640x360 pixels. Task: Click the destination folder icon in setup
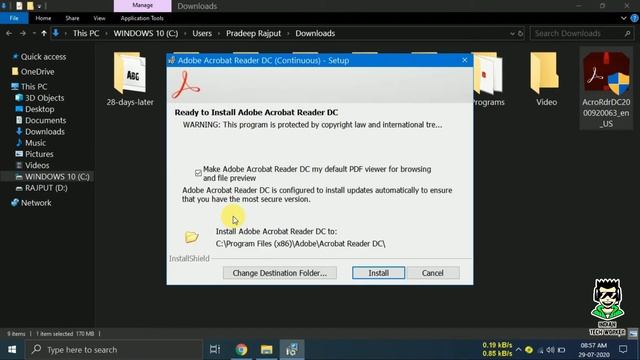191,237
